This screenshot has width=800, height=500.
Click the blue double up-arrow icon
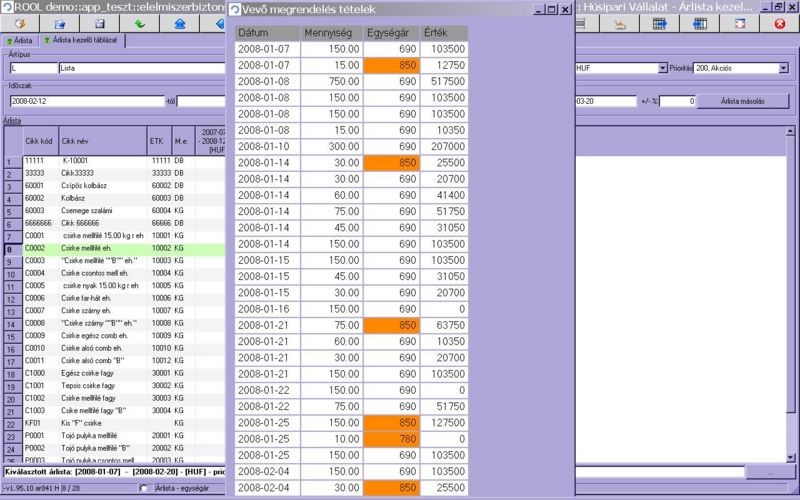(179, 23)
